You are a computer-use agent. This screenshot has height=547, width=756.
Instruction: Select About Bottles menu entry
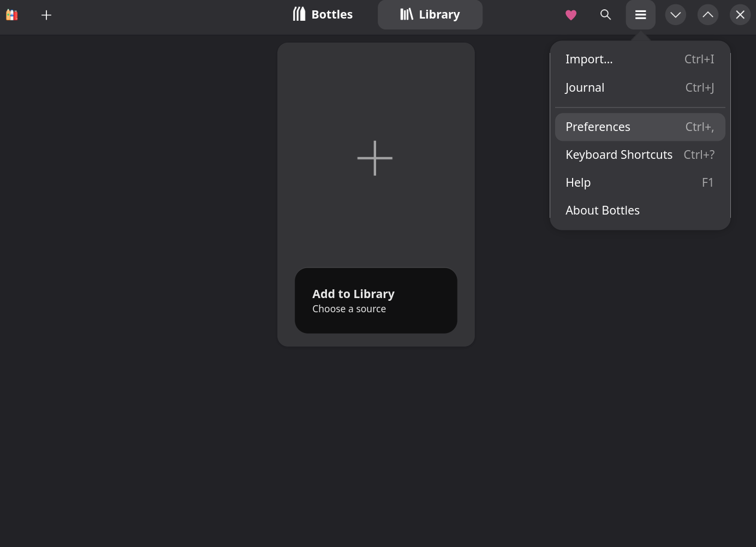coord(640,210)
